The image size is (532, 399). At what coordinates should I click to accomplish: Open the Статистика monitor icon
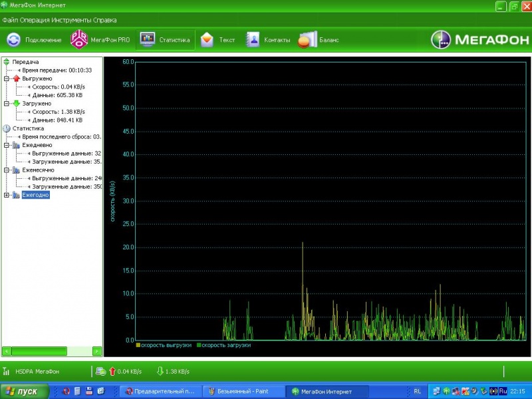point(147,40)
